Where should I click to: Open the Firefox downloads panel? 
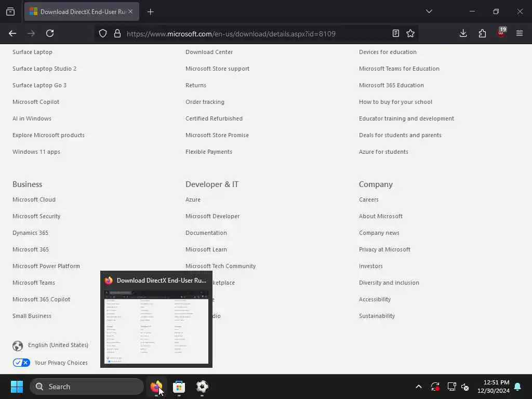463,33
